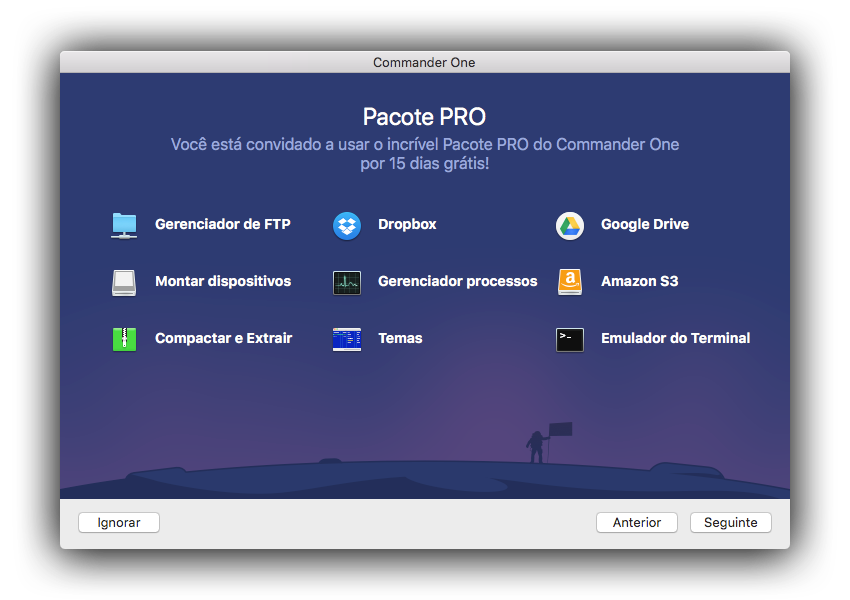
Task: Select the Gerenciador processos label
Action: 457,281
